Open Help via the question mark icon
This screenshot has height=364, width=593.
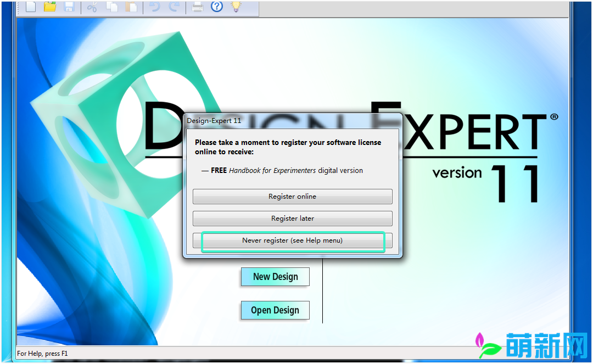216,7
